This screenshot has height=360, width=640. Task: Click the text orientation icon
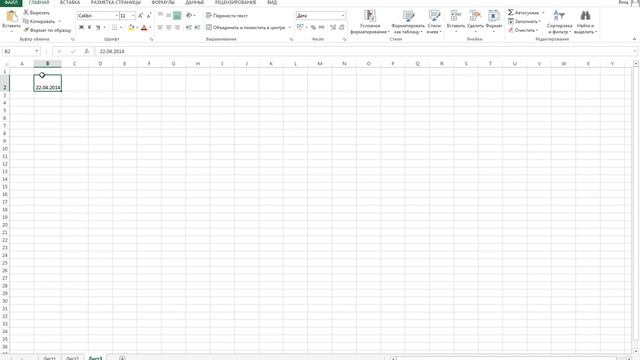coord(189,16)
